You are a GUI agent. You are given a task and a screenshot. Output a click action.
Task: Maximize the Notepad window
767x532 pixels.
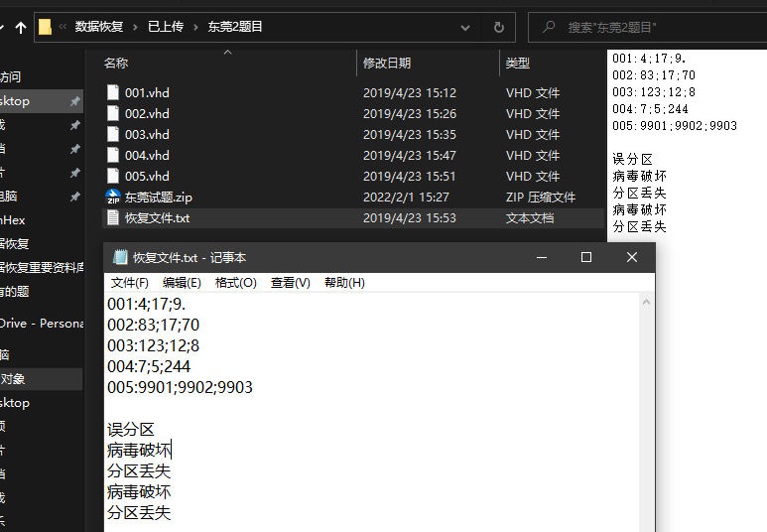[586, 257]
